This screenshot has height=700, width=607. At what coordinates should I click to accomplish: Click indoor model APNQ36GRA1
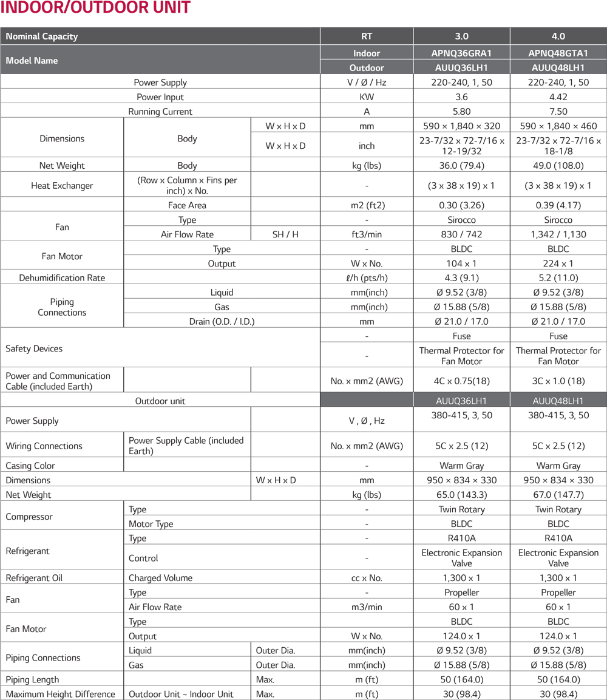(x=461, y=53)
